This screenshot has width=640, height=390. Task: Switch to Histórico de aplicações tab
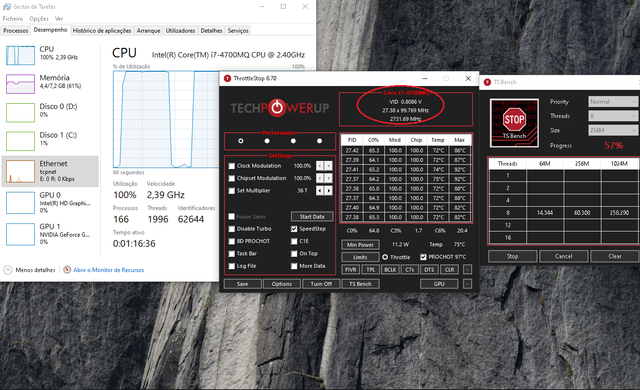click(x=102, y=31)
